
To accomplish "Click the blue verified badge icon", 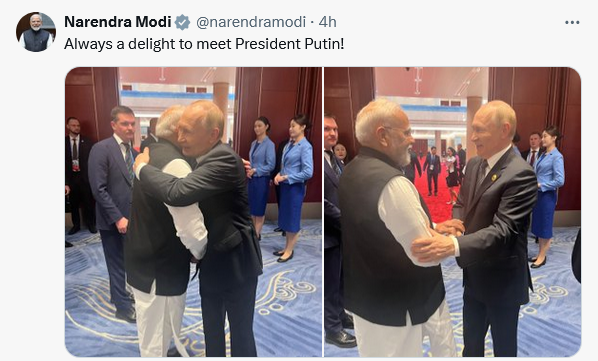I will click(x=182, y=22).
